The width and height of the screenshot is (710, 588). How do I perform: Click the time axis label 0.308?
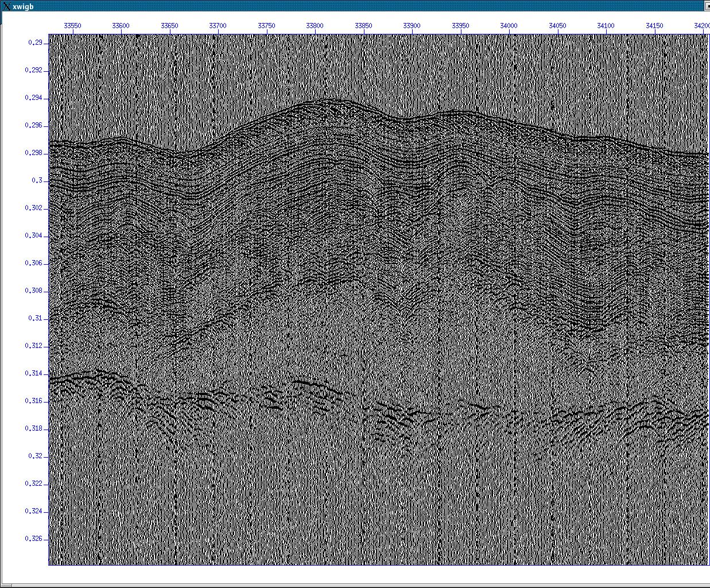tap(33, 291)
